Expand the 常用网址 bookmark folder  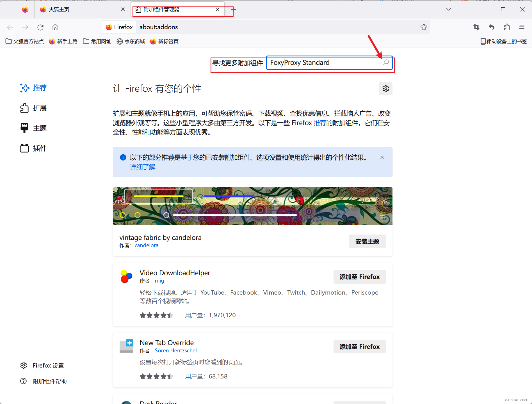(97, 42)
